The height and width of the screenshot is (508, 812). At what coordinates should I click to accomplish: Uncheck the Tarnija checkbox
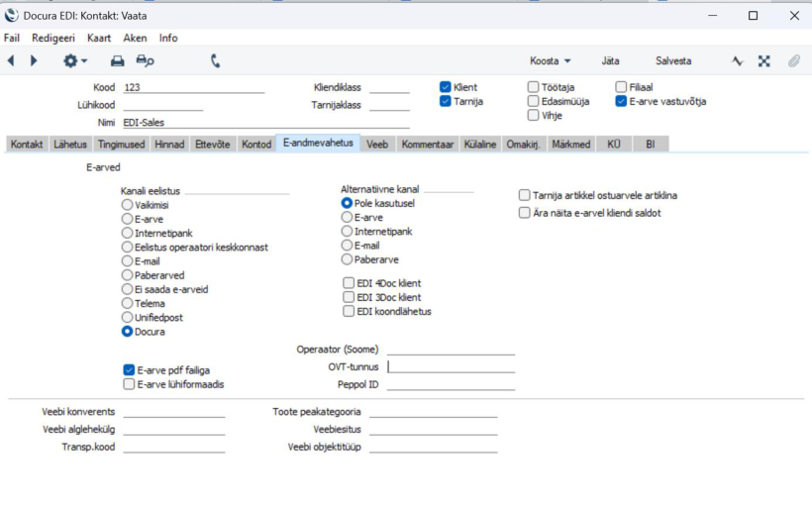(x=445, y=101)
